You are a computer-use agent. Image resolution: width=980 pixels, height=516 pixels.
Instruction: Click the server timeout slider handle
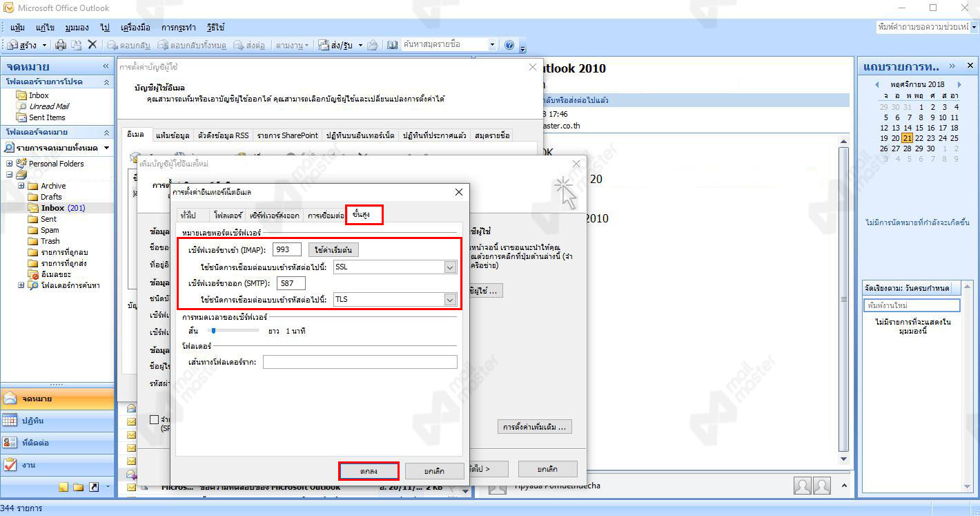click(214, 331)
